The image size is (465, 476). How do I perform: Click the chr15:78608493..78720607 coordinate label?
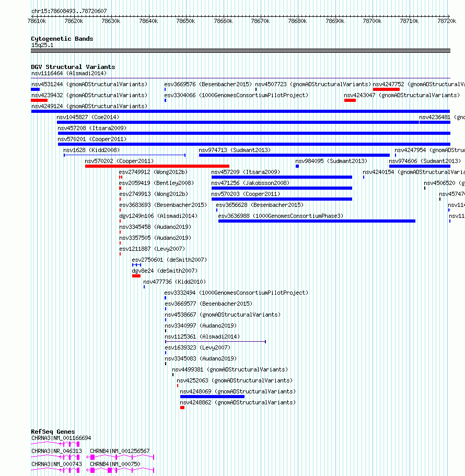69,11
